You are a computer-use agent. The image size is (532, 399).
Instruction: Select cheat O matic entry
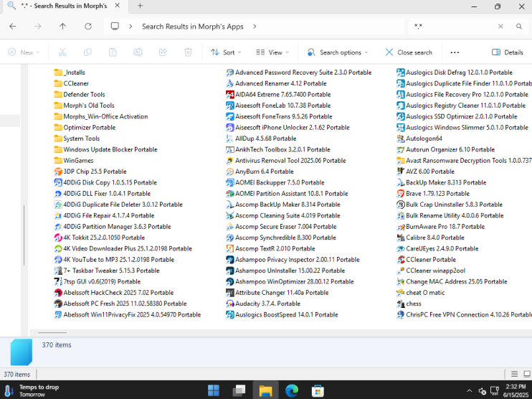click(421, 293)
